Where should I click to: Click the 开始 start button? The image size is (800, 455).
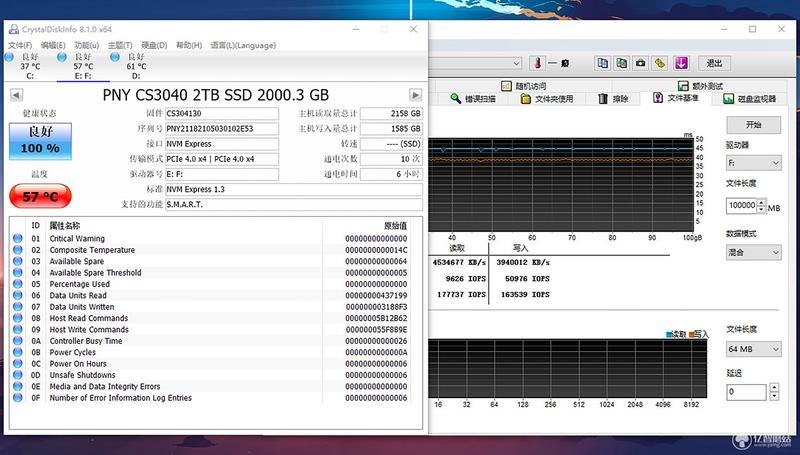pos(754,125)
